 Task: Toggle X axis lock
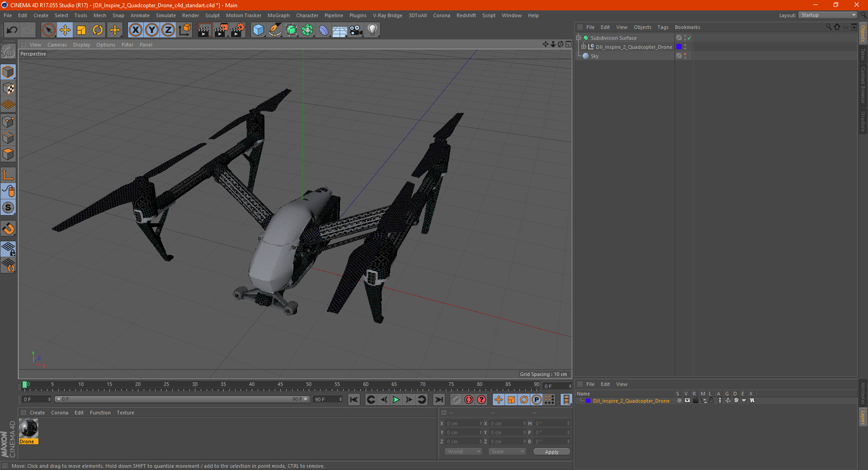[135, 30]
